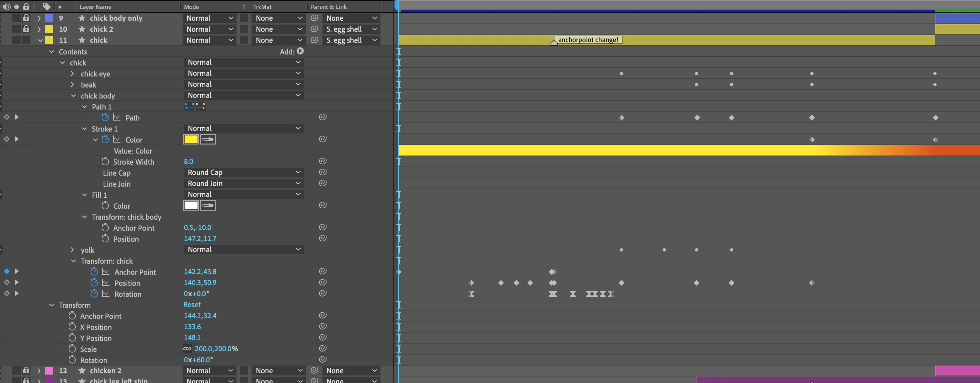Click the Parent & Link column header

[329, 7]
